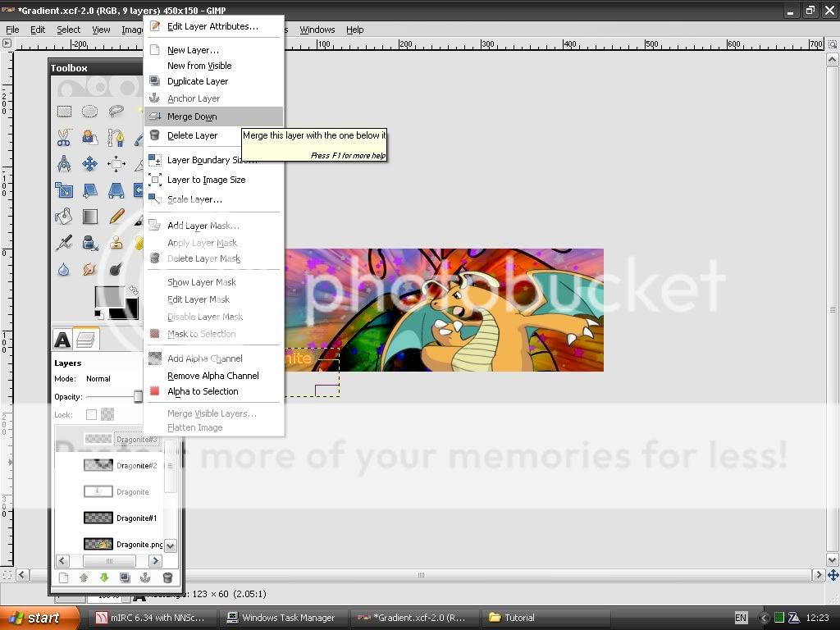This screenshot has width=840, height=630.
Task: Pick the Bucket Fill tool
Action: tap(64, 217)
